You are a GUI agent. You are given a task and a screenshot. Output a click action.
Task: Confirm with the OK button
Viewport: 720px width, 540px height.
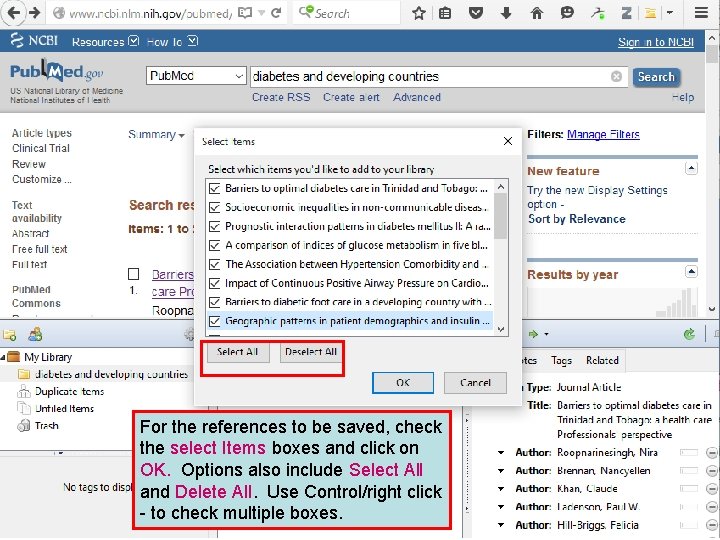403,382
